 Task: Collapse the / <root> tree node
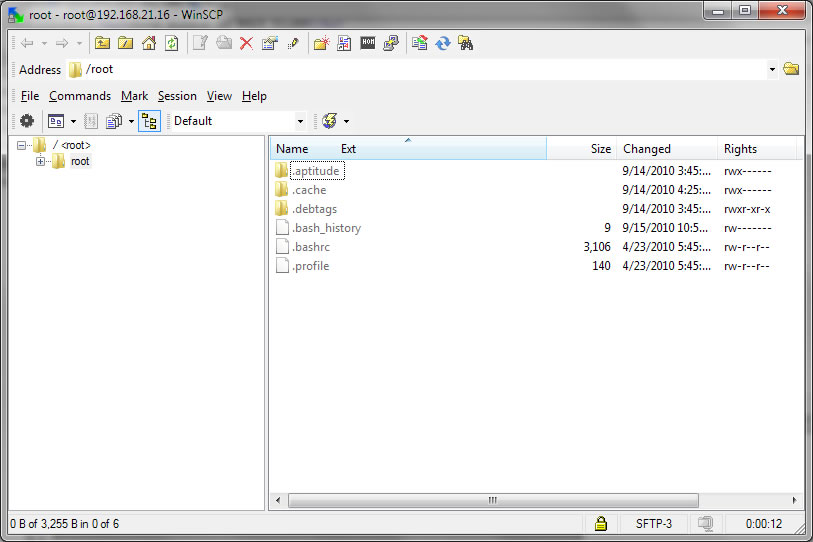pyautogui.click(x=21, y=145)
